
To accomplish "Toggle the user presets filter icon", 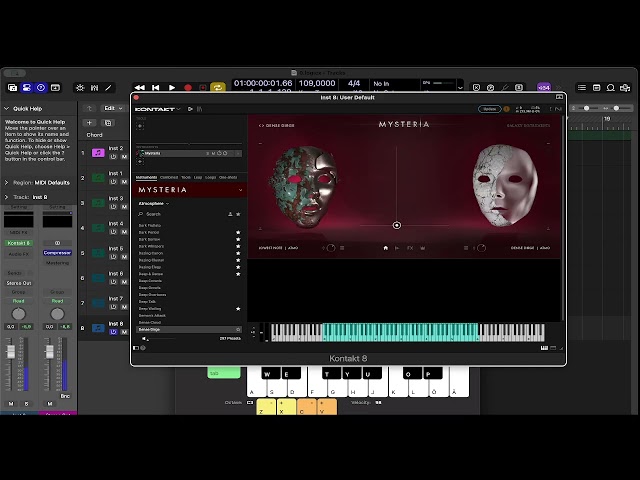I will point(230,214).
